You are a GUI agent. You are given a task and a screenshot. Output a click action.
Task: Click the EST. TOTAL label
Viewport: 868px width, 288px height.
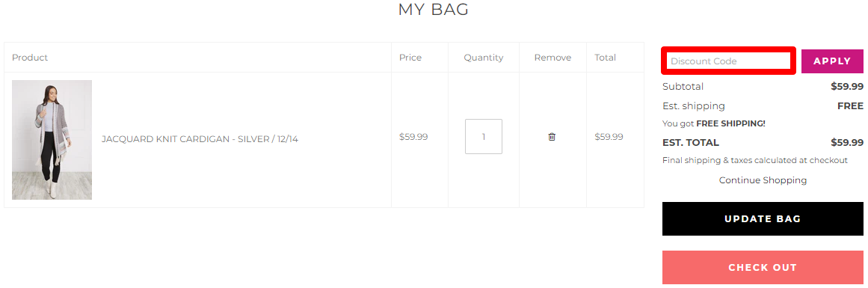[691, 142]
